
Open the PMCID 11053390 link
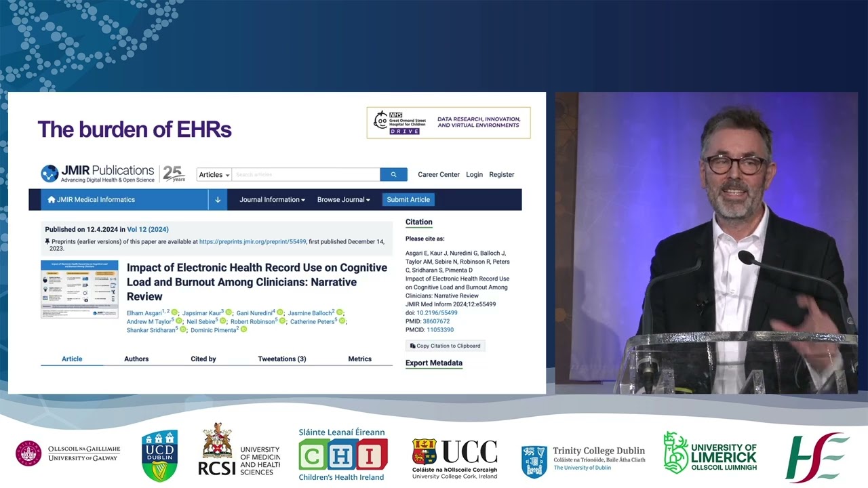(440, 330)
